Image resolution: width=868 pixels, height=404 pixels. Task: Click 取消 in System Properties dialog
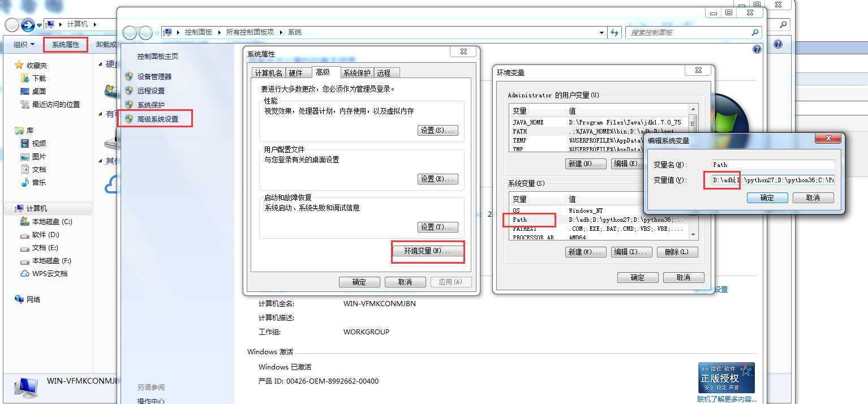pyautogui.click(x=405, y=282)
